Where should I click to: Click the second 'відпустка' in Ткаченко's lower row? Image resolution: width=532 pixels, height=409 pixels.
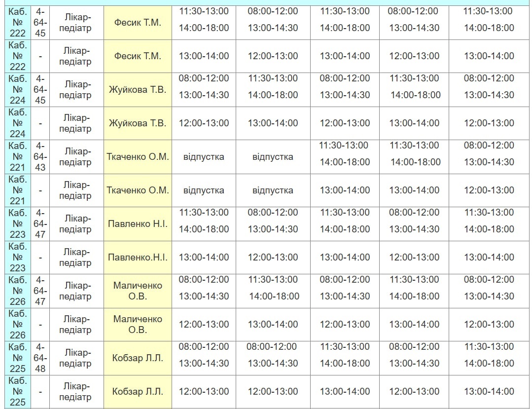273,190
